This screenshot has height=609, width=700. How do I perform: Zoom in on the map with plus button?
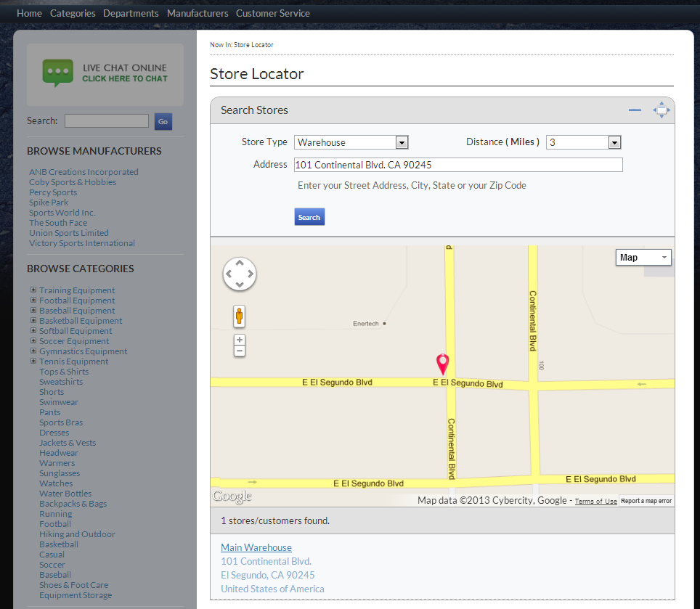(240, 340)
